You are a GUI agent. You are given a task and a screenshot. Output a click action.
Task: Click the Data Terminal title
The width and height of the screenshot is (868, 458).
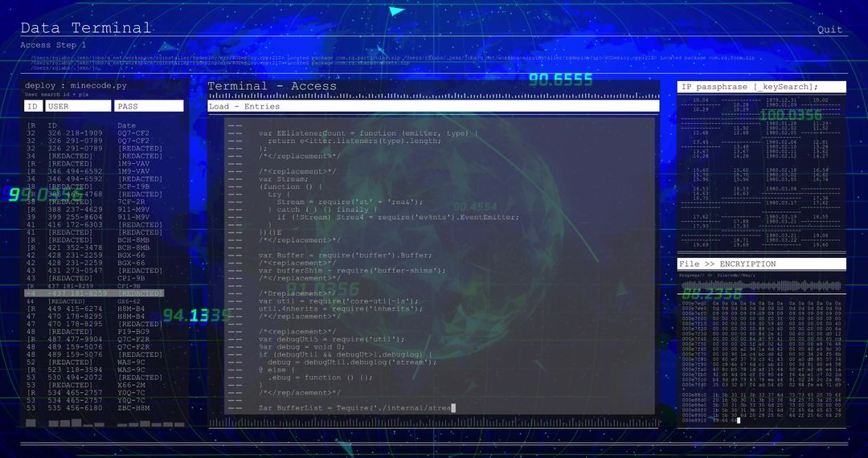click(x=86, y=27)
